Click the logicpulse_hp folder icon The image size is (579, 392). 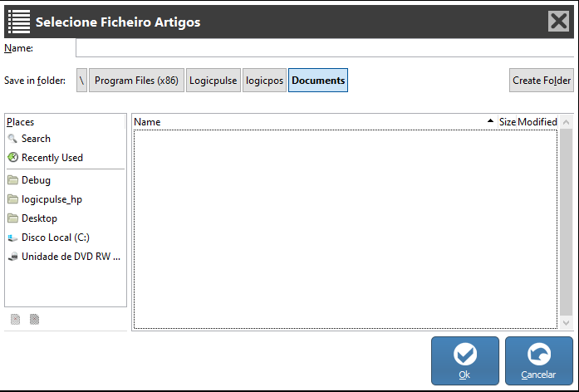[x=12, y=199]
